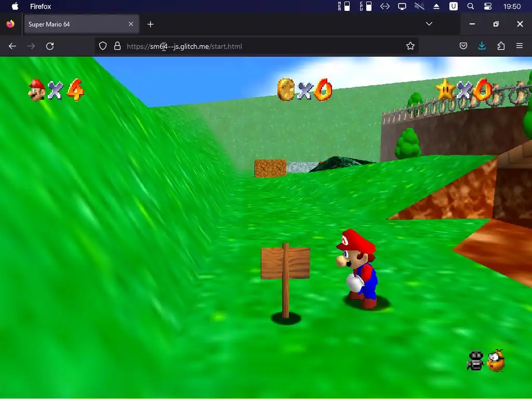Click the URL address bar field

click(256, 46)
